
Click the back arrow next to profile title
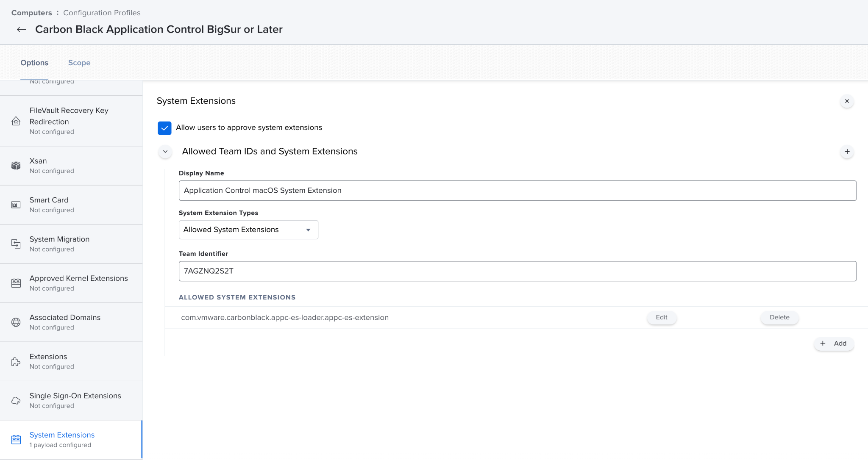click(x=21, y=29)
